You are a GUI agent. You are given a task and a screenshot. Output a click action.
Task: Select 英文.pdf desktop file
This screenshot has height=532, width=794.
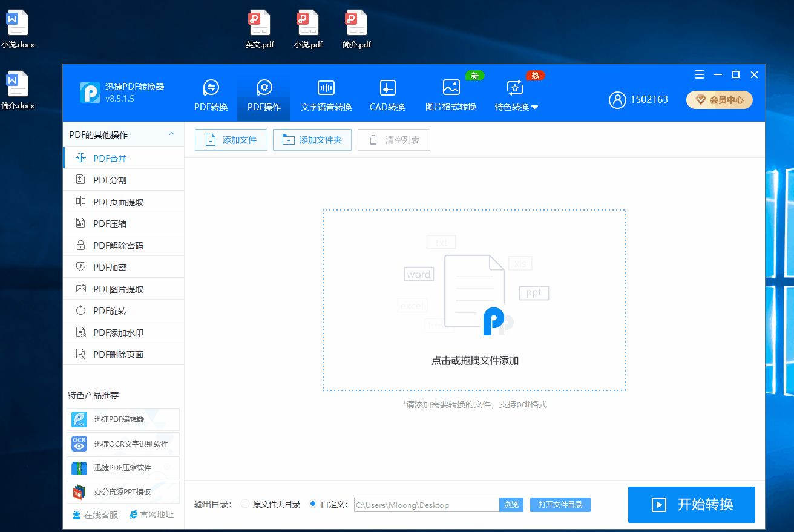(x=260, y=30)
